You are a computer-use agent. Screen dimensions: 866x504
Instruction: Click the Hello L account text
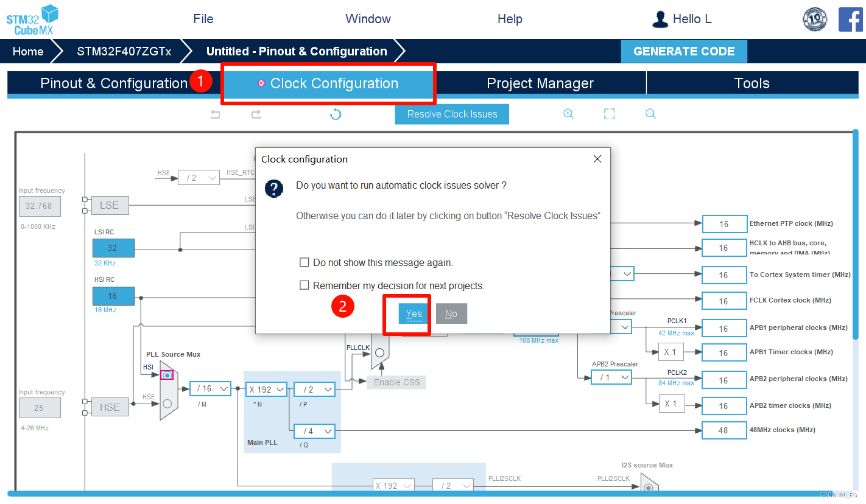[x=692, y=19]
